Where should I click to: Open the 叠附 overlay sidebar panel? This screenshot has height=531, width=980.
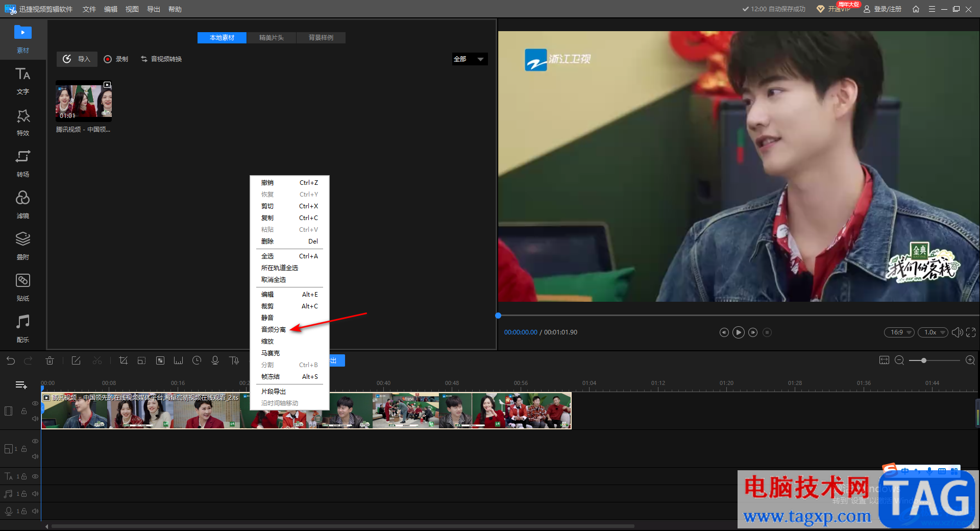pyautogui.click(x=23, y=246)
